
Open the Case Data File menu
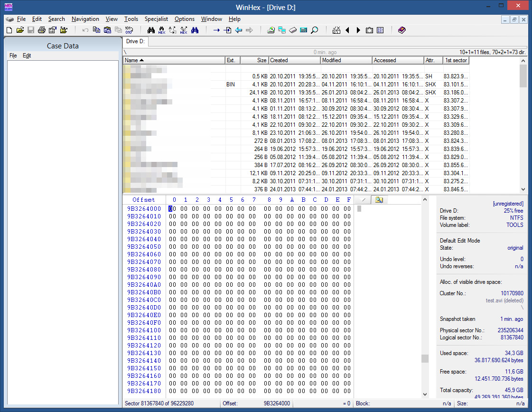click(13, 56)
